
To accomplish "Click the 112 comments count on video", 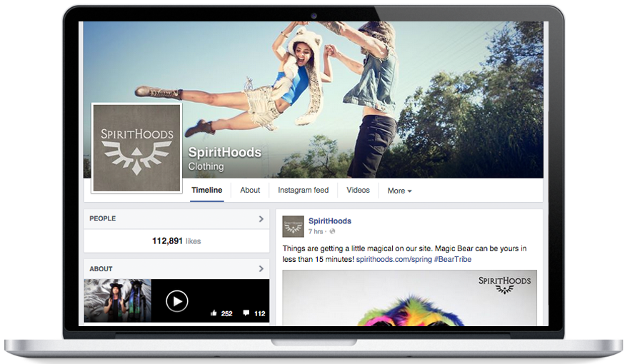I will (x=259, y=313).
